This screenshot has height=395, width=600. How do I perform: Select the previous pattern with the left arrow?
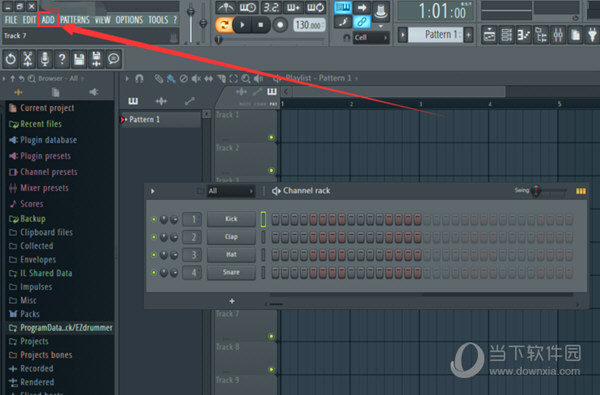coord(403,35)
